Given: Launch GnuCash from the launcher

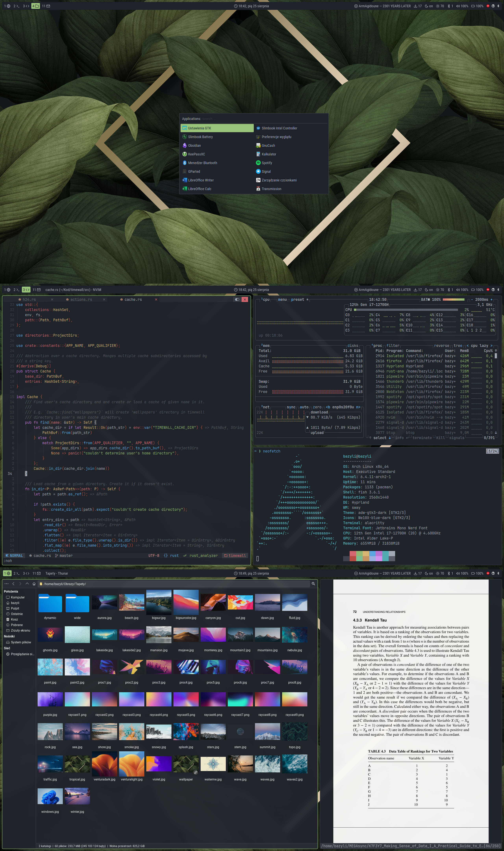Looking at the screenshot, I should [291, 145].
